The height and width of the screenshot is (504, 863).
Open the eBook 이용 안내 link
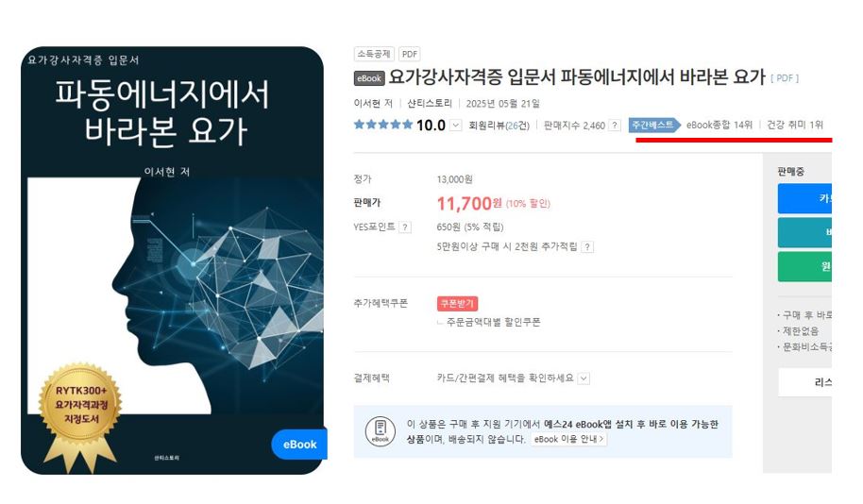[x=569, y=439]
